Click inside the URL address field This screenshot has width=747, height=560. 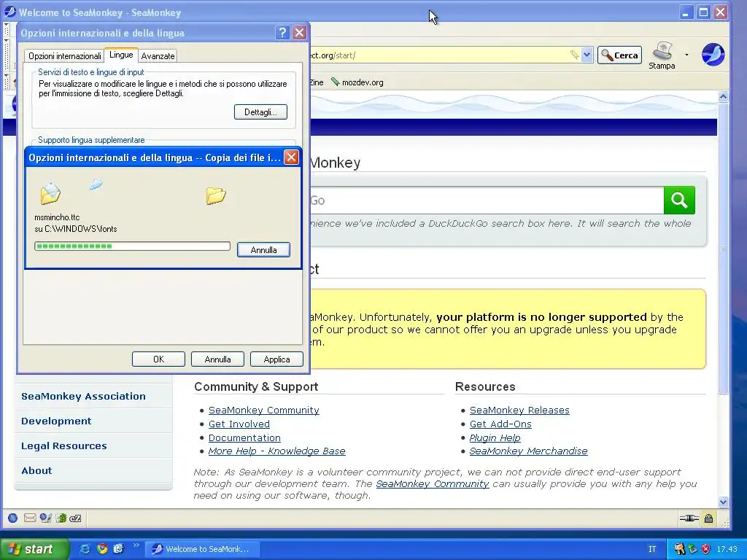click(438, 55)
